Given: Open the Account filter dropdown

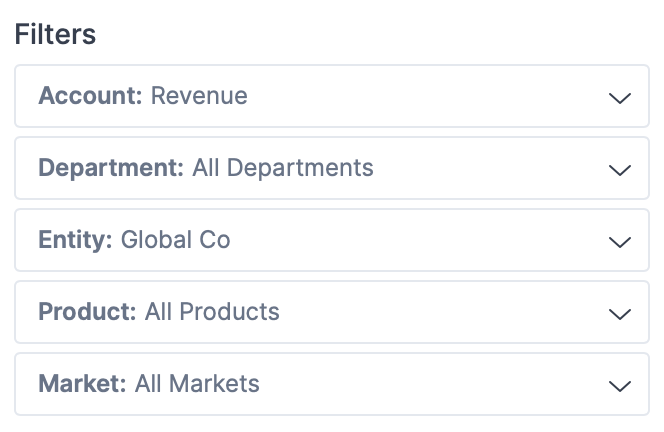Looking at the screenshot, I should click(x=332, y=97).
